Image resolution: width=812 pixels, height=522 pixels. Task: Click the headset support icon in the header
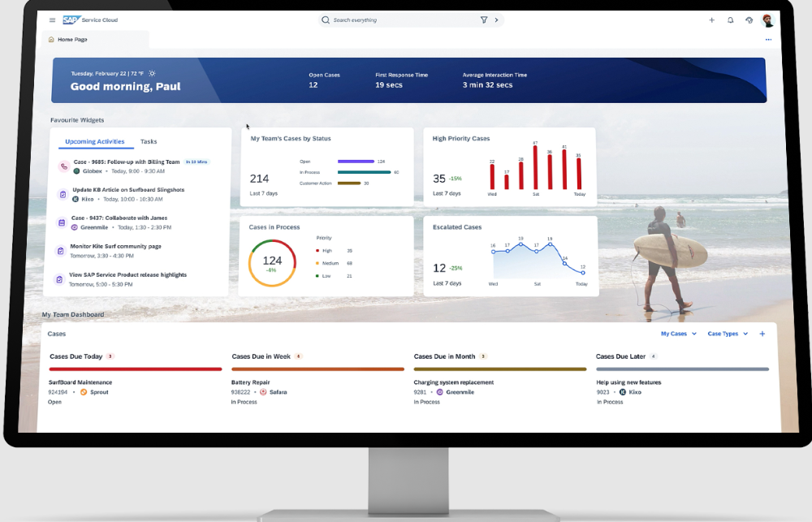coord(749,19)
